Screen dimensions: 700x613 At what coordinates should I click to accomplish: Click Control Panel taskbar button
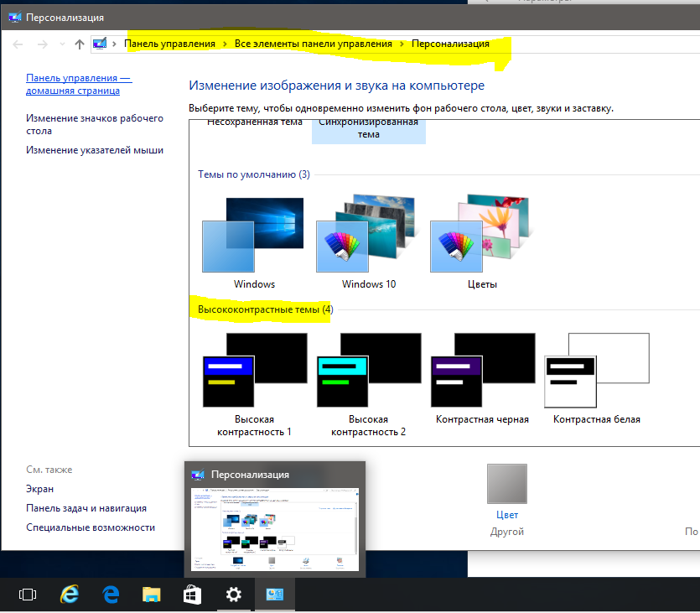275,595
